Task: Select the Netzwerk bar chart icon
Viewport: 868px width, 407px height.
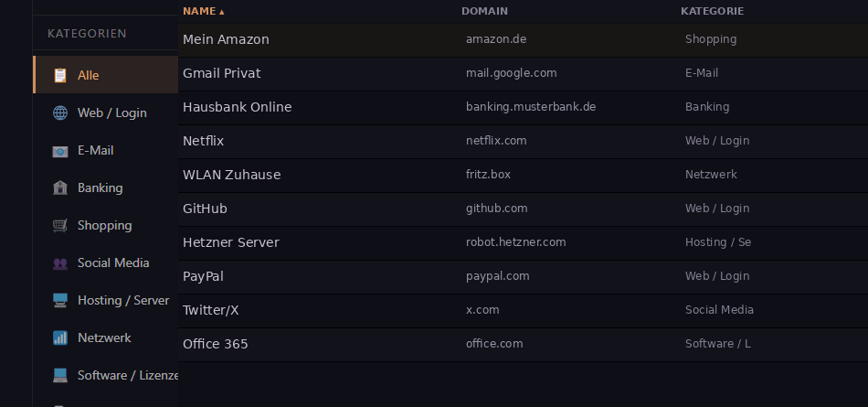Action: [x=60, y=337]
